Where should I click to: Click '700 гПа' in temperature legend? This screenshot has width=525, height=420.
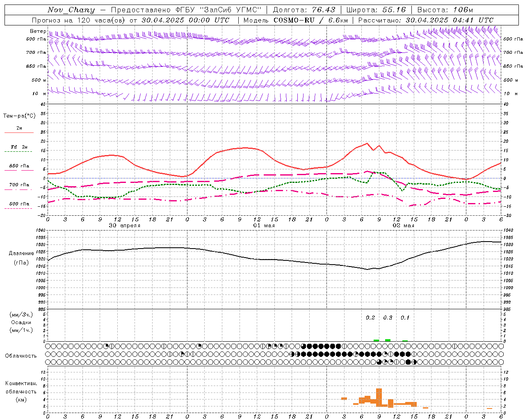[x=19, y=185]
